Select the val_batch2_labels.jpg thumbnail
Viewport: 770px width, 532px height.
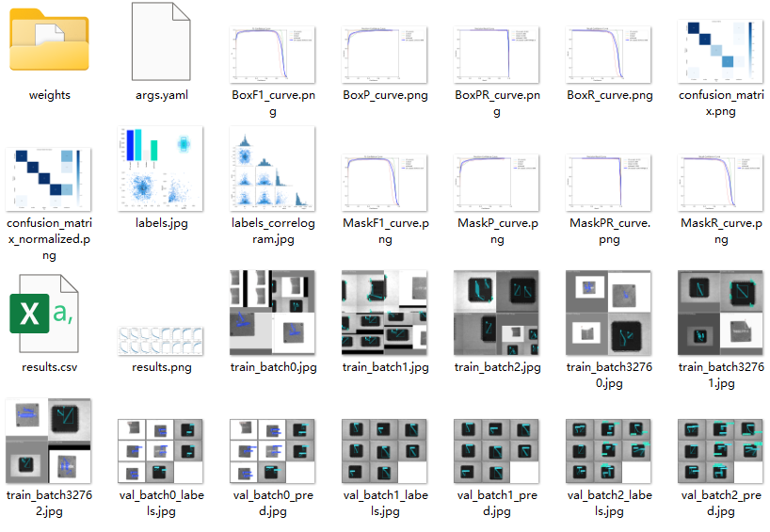608,451
